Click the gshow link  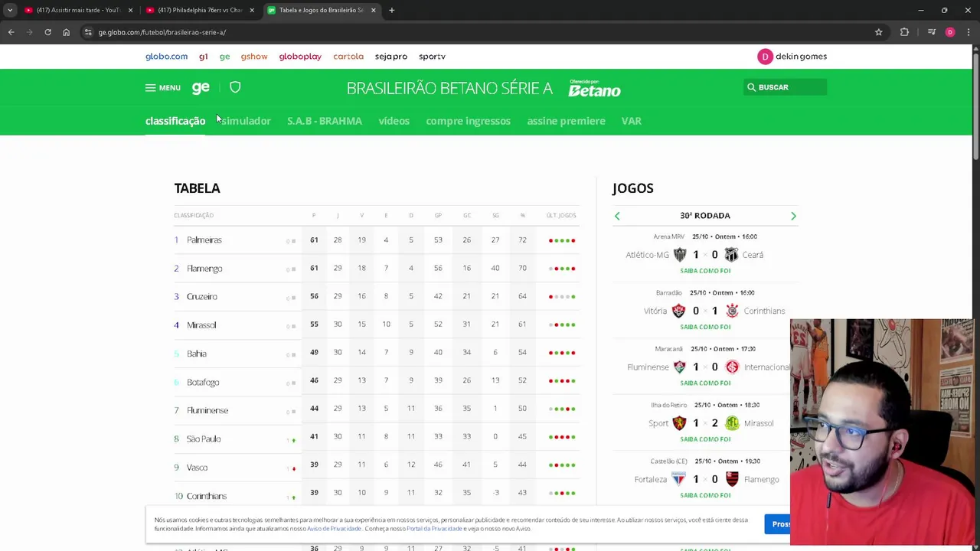254,57
